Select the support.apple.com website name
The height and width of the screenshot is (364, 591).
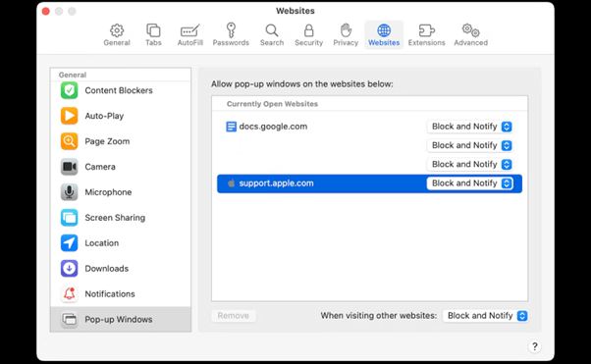[276, 183]
